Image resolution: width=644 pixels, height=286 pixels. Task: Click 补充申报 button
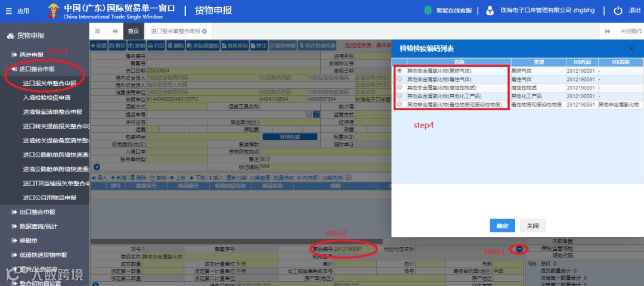308,178
